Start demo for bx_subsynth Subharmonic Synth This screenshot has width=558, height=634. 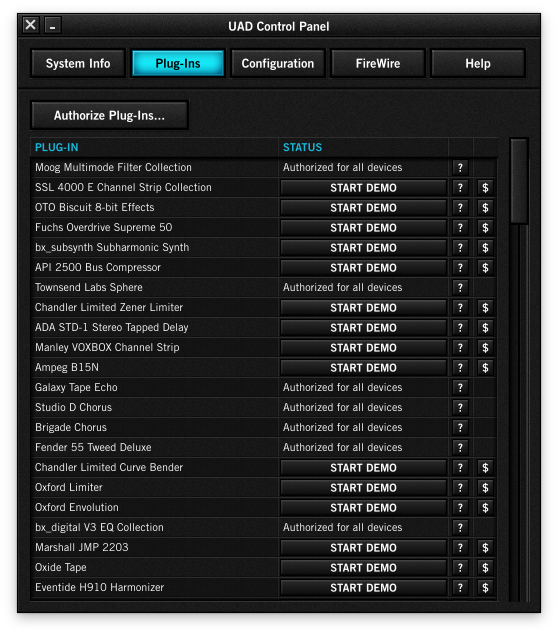[363, 247]
